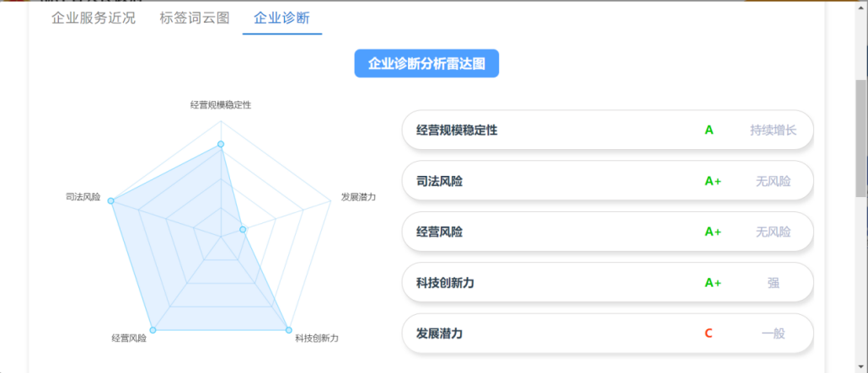
Task: Click the vertical scrollbar thumb
Action: coord(861,139)
